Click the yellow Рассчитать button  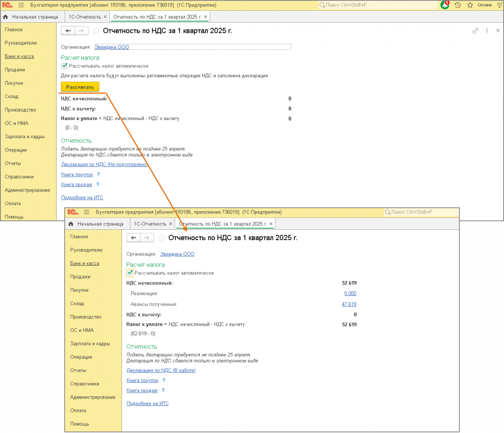click(x=80, y=87)
